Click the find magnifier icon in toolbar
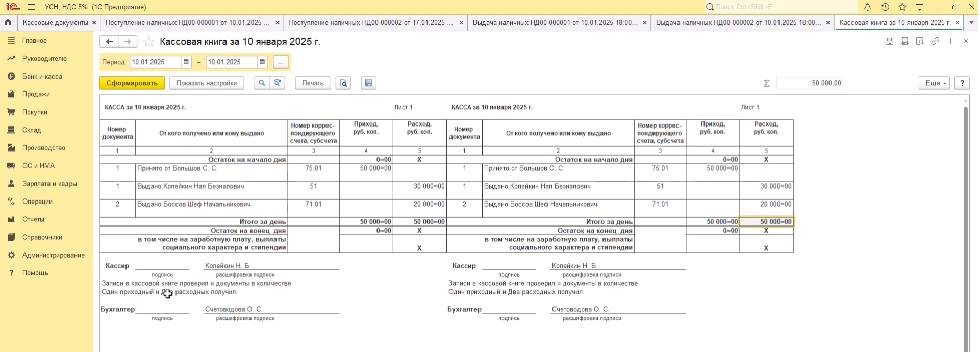 (262, 83)
